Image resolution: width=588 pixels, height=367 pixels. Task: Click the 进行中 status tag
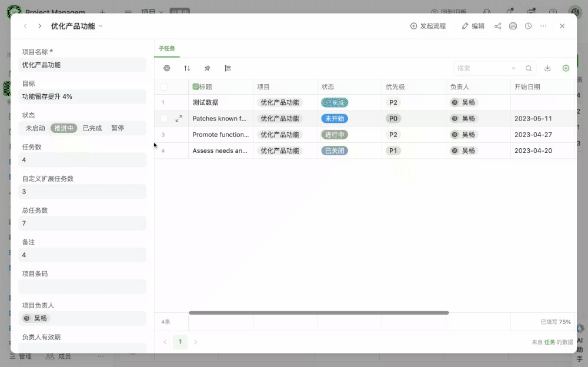(335, 135)
